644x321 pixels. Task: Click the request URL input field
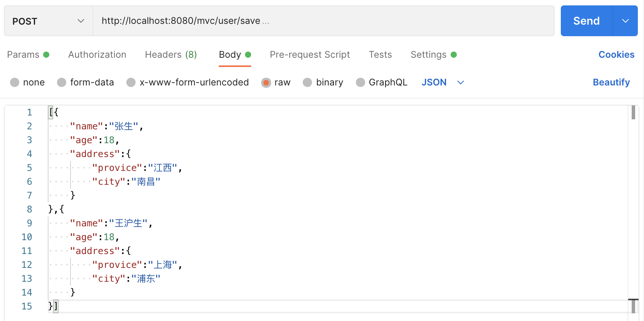323,21
